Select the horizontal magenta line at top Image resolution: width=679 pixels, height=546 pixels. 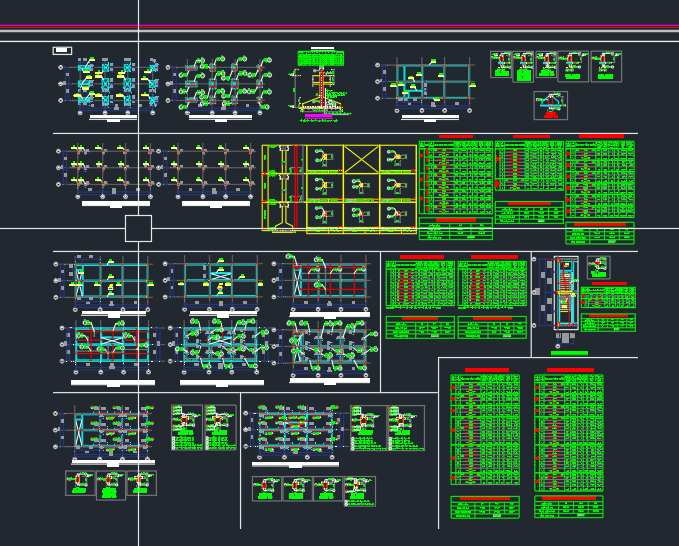340,26
